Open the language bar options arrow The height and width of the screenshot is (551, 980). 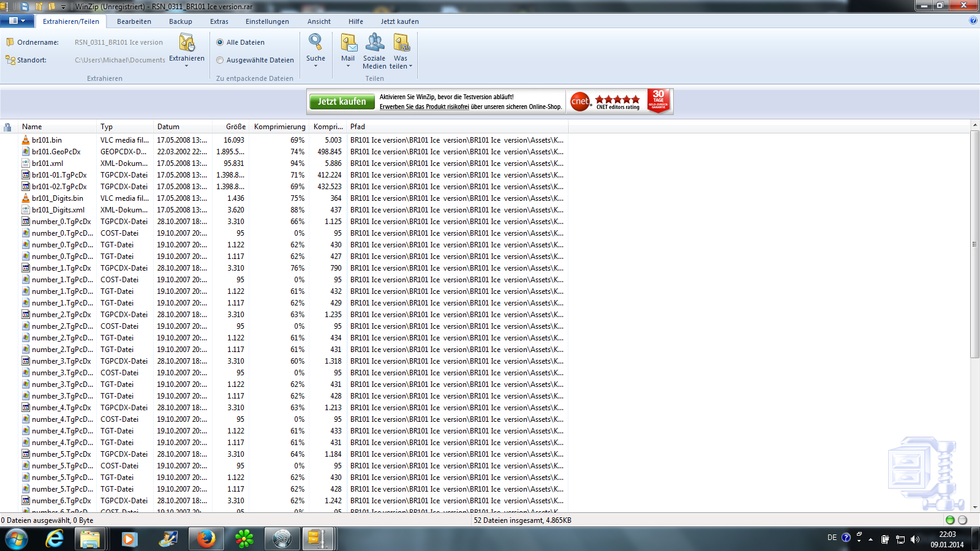point(859,541)
